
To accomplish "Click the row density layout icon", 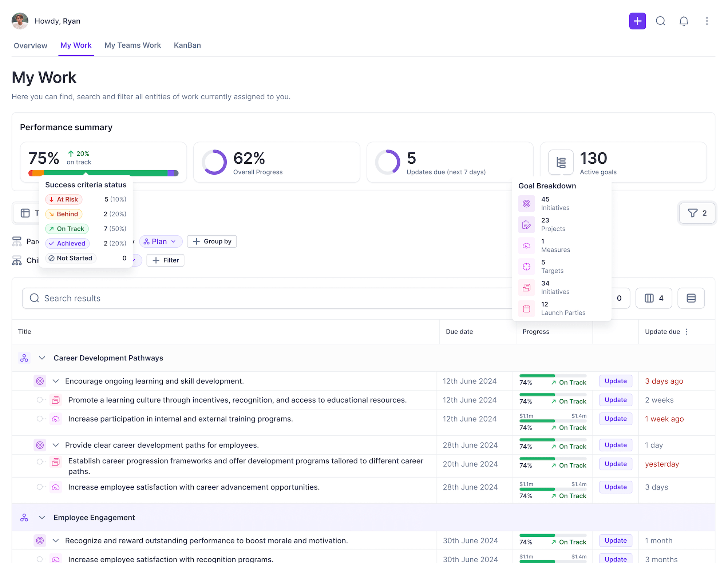I will pyautogui.click(x=691, y=298).
